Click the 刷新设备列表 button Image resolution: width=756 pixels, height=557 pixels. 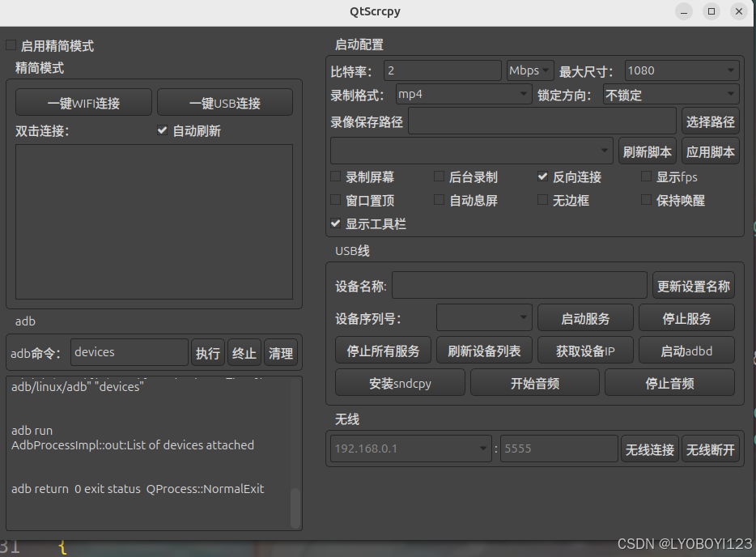[484, 350]
